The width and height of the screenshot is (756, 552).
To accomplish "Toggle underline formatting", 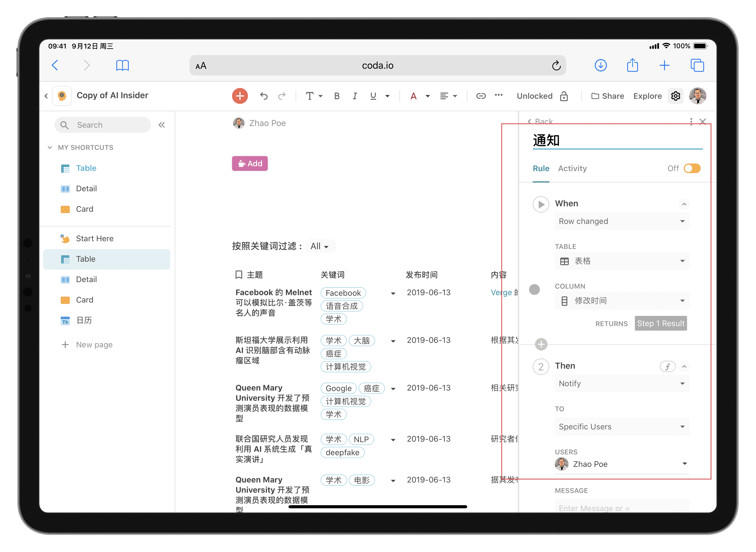I will point(373,96).
